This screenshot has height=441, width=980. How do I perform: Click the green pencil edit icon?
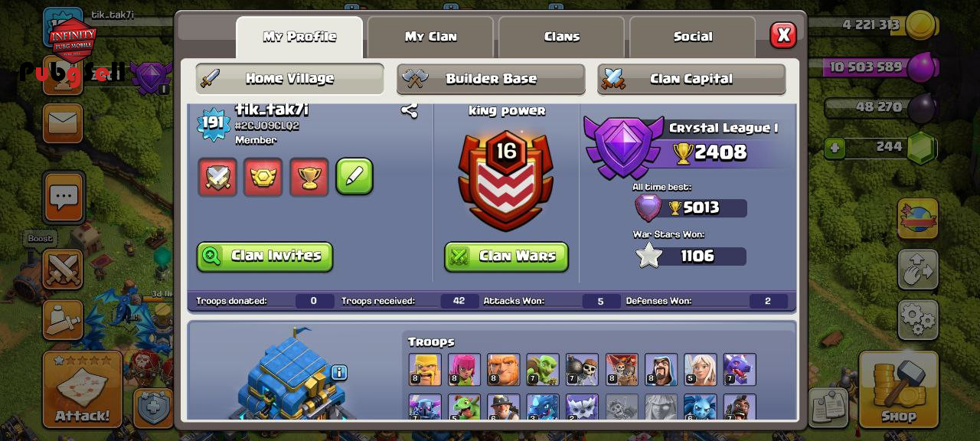tap(354, 177)
